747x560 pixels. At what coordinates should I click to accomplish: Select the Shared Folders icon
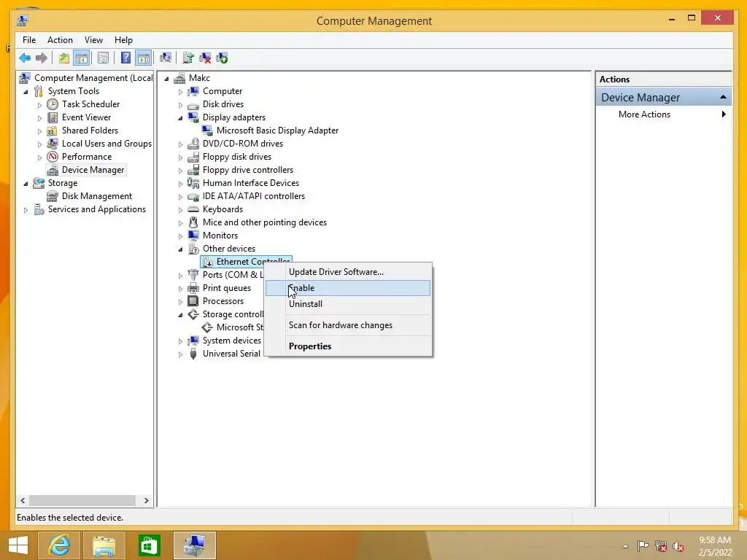coord(53,131)
